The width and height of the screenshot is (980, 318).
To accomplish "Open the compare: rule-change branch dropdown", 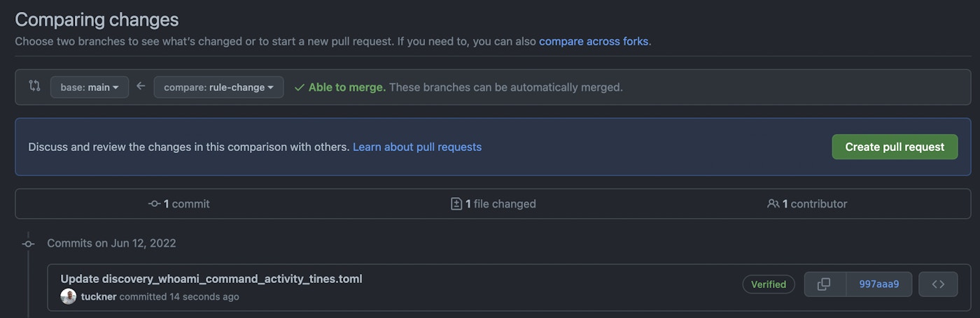I will pos(218,87).
